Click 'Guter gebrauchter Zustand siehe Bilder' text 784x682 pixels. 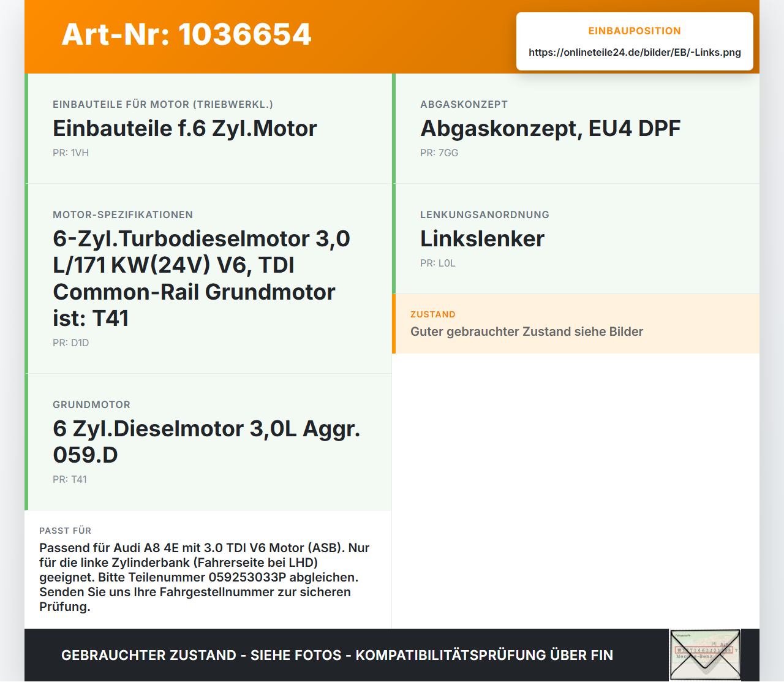point(527,332)
